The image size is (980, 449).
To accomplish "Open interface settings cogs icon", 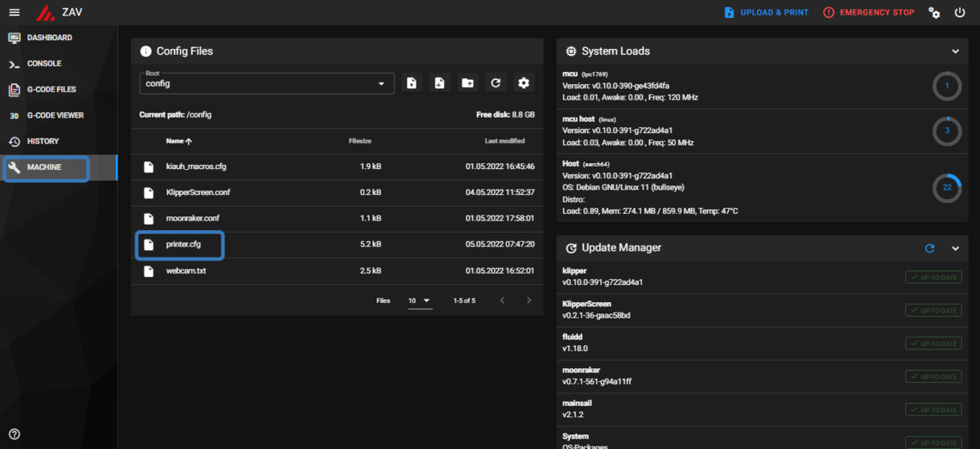I will pyautogui.click(x=934, y=12).
